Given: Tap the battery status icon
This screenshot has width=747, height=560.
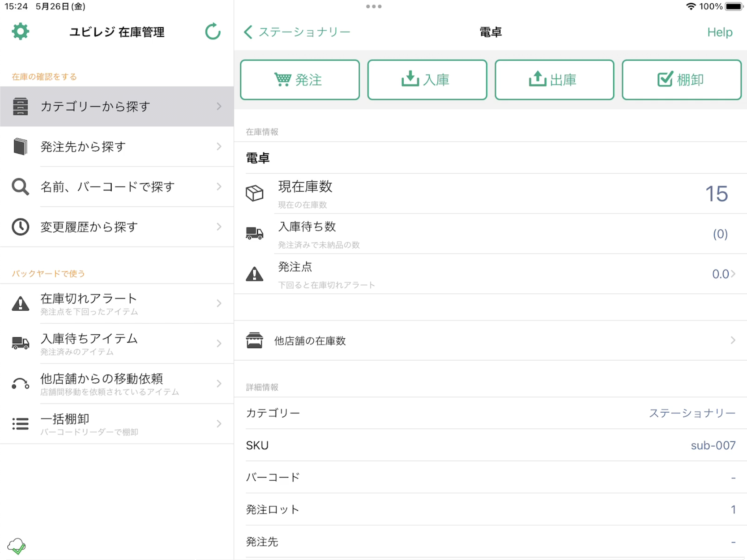Looking at the screenshot, I should tap(734, 7).
